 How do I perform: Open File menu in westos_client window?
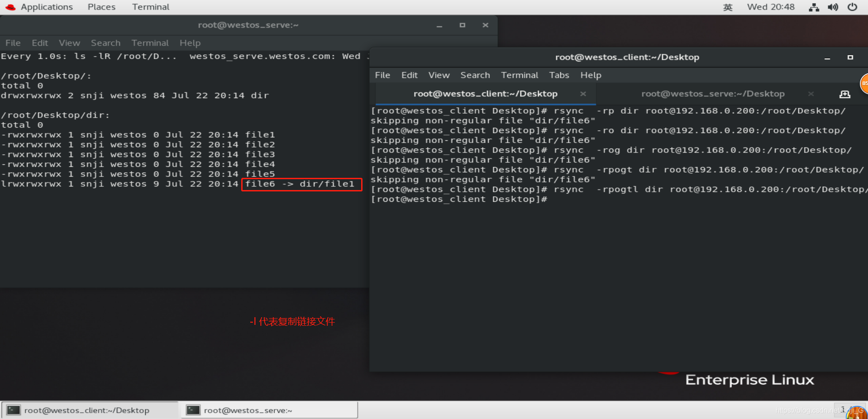pos(382,75)
